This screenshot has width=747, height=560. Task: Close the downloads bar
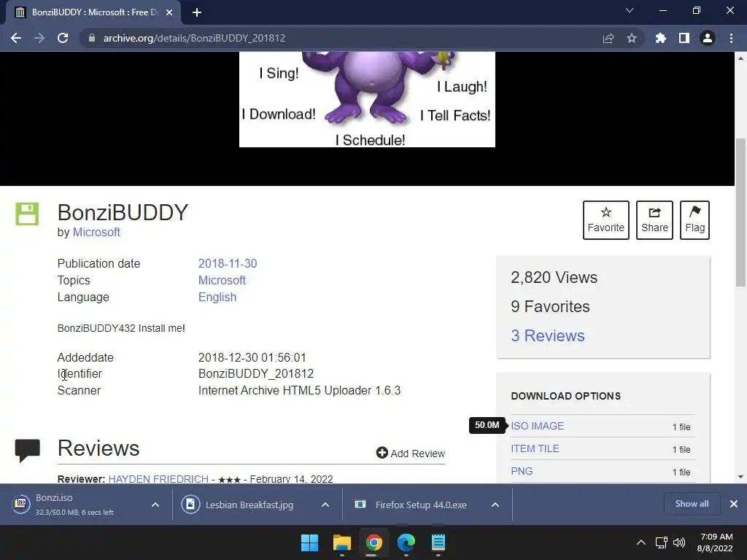coord(734,504)
